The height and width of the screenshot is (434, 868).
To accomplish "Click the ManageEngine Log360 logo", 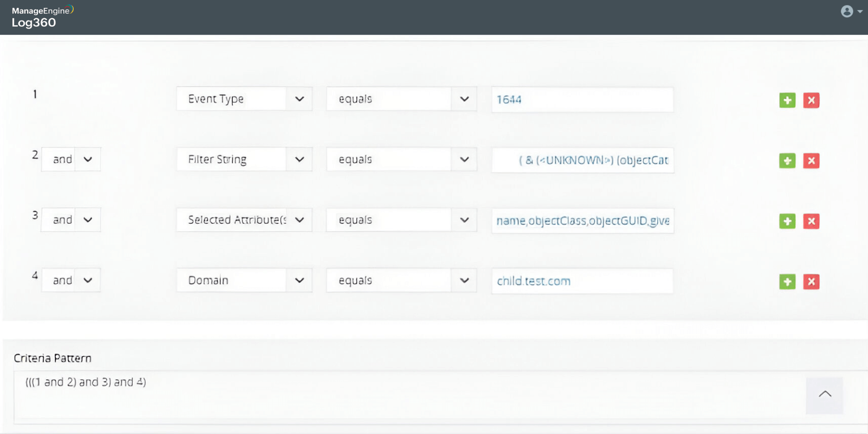I will click(x=42, y=17).
